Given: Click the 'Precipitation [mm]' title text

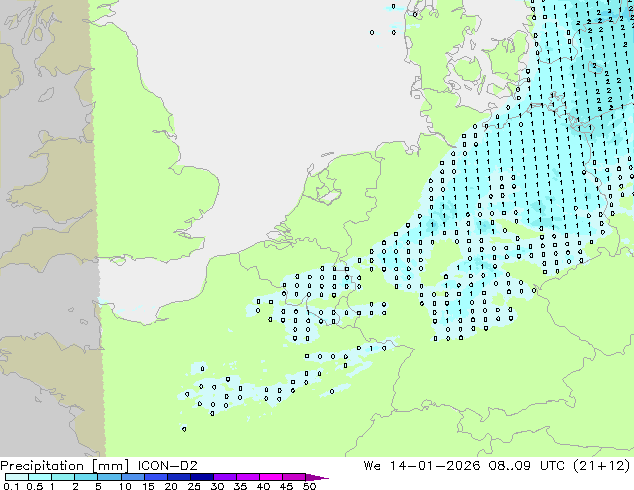Looking at the screenshot, I should (64, 466).
